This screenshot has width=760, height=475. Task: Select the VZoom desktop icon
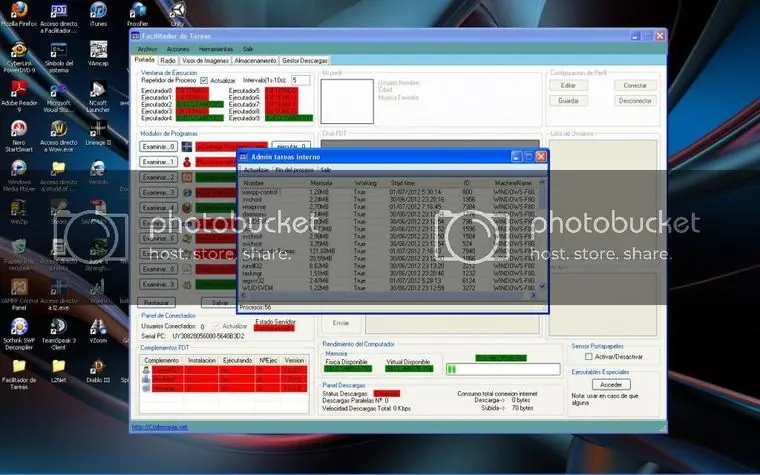click(x=98, y=332)
